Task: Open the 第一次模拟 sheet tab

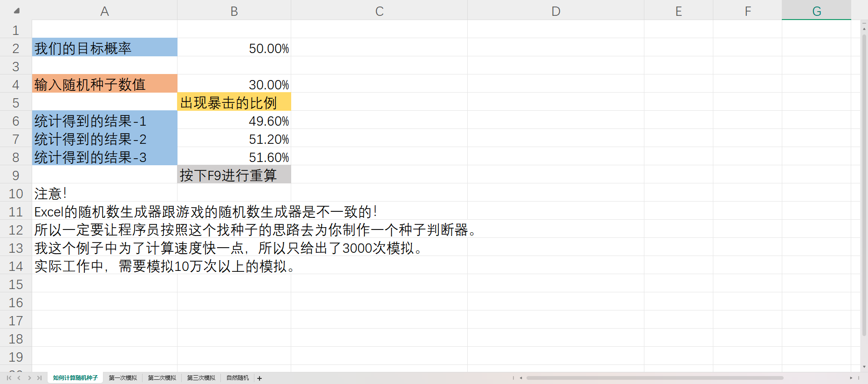Action: point(123,378)
